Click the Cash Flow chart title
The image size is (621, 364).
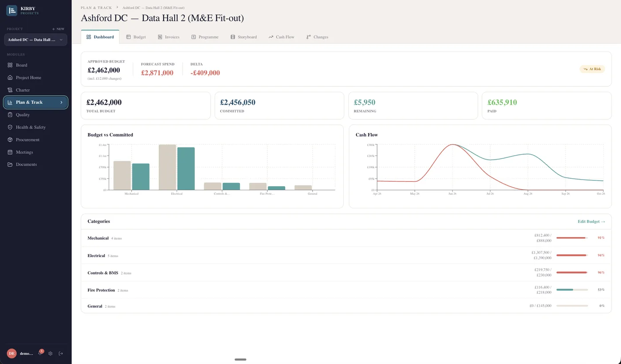click(x=367, y=135)
